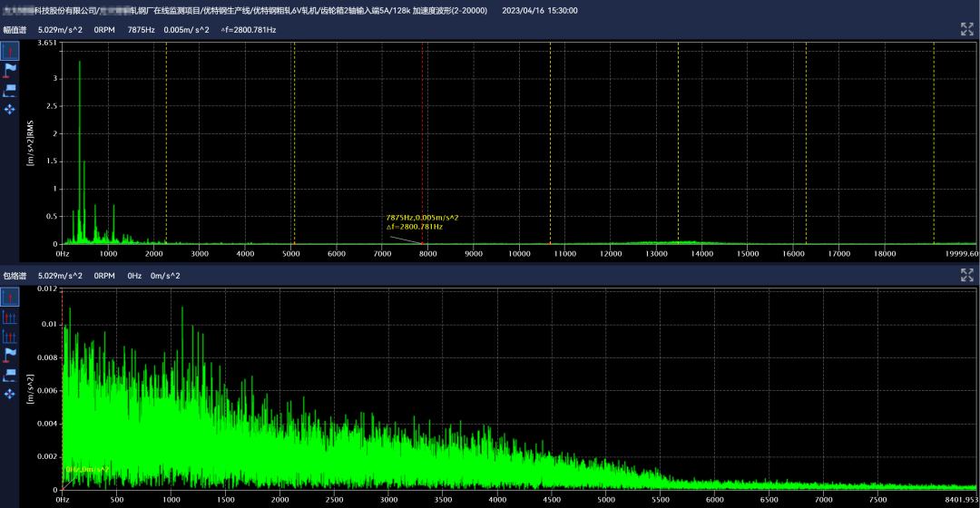
Task: Open annotation label tool in 包络谱 panel
Action: coord(10,375)
